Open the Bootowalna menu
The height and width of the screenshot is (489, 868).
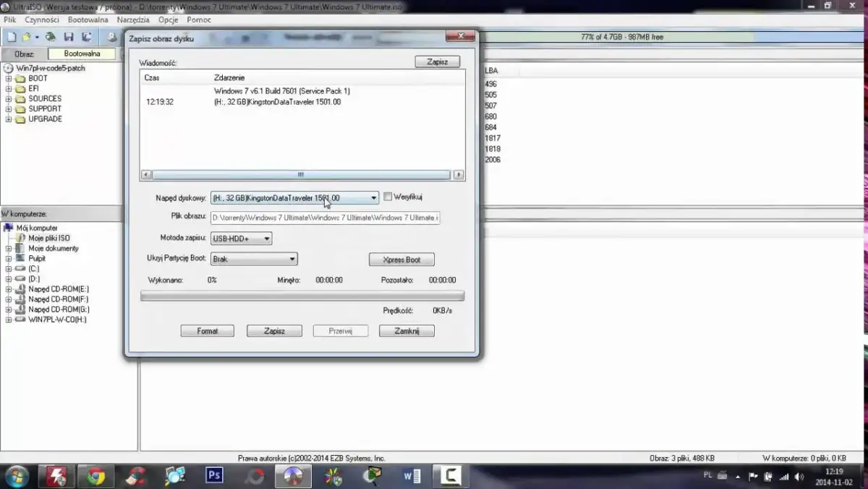click(87, 20)
